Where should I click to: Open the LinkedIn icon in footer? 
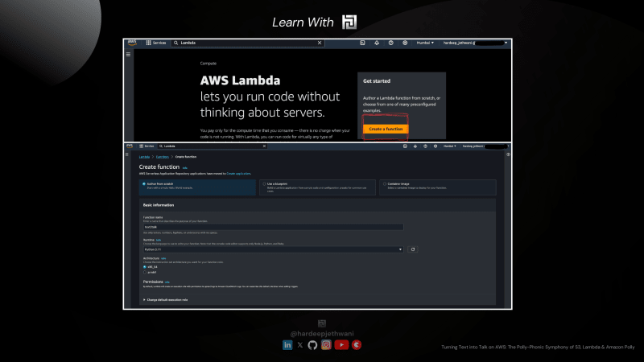[x=287, y=345]
